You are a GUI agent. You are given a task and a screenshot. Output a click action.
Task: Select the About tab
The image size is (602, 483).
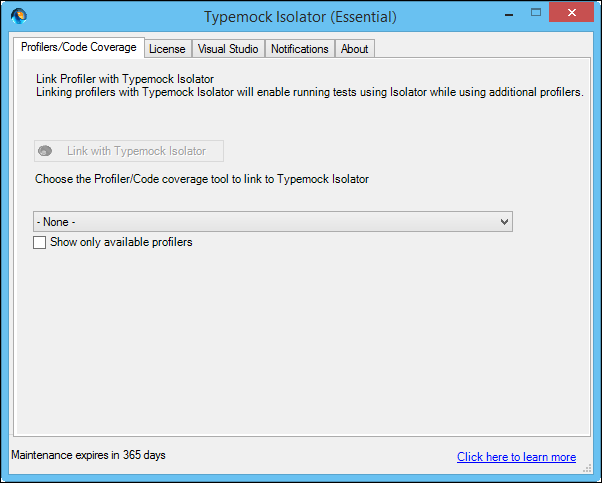(x=354, y=49)
